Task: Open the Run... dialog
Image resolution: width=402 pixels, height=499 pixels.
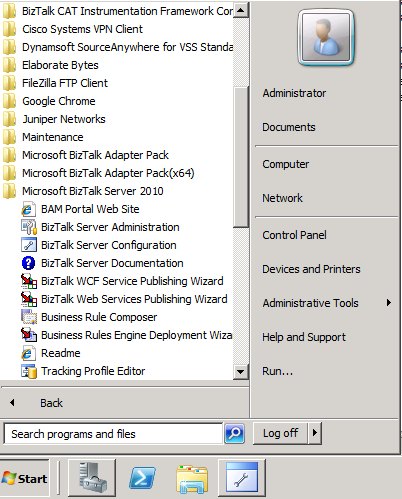Action: (x=277, y=371)
